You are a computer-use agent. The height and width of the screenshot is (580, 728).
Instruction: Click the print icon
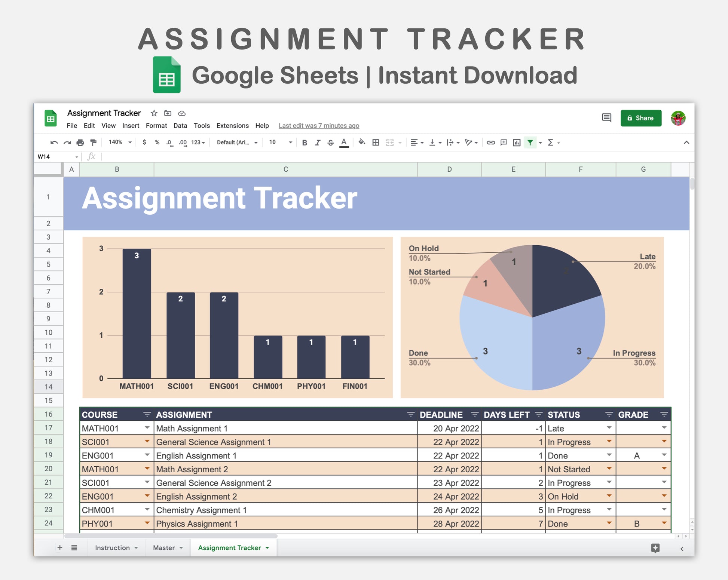click(x=80, y=142)
